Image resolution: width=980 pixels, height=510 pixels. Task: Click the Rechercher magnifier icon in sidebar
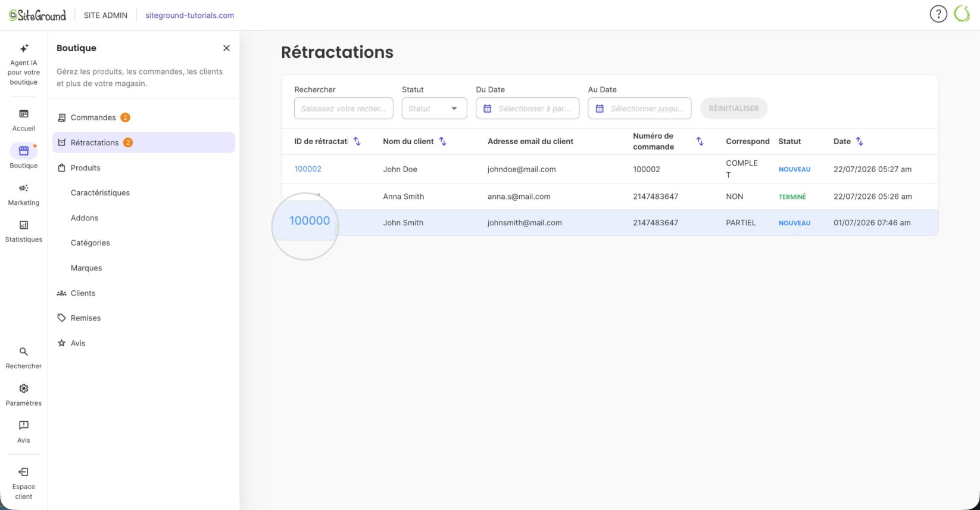point(24,352)
